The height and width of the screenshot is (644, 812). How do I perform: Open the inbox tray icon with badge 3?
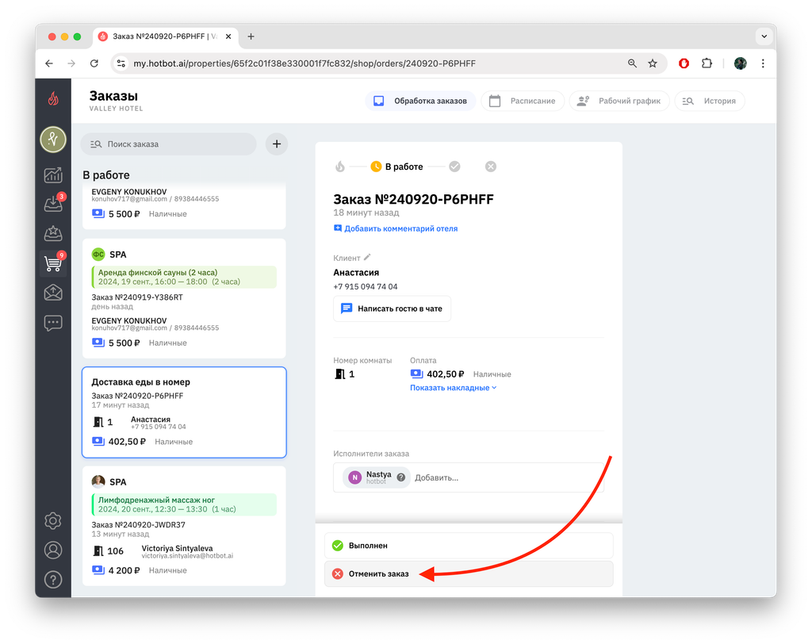[x=53, y=203]
